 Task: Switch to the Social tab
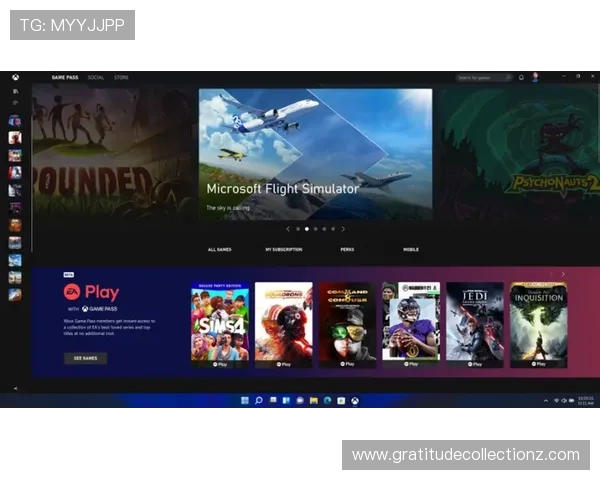click(96, 77)
